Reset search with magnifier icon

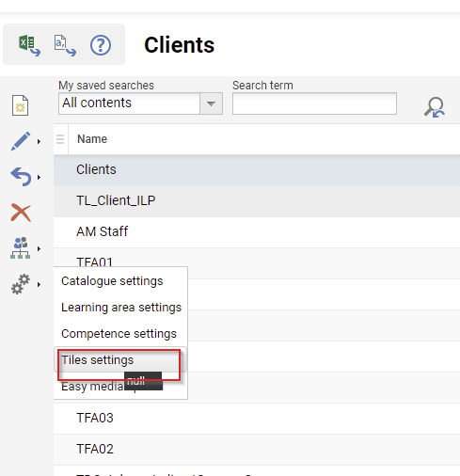(435, 107)
